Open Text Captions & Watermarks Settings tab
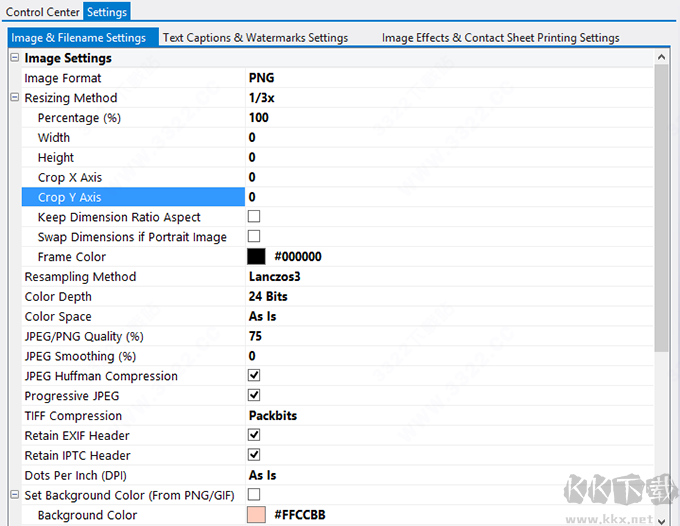680x526 pixels. (255, 38)
